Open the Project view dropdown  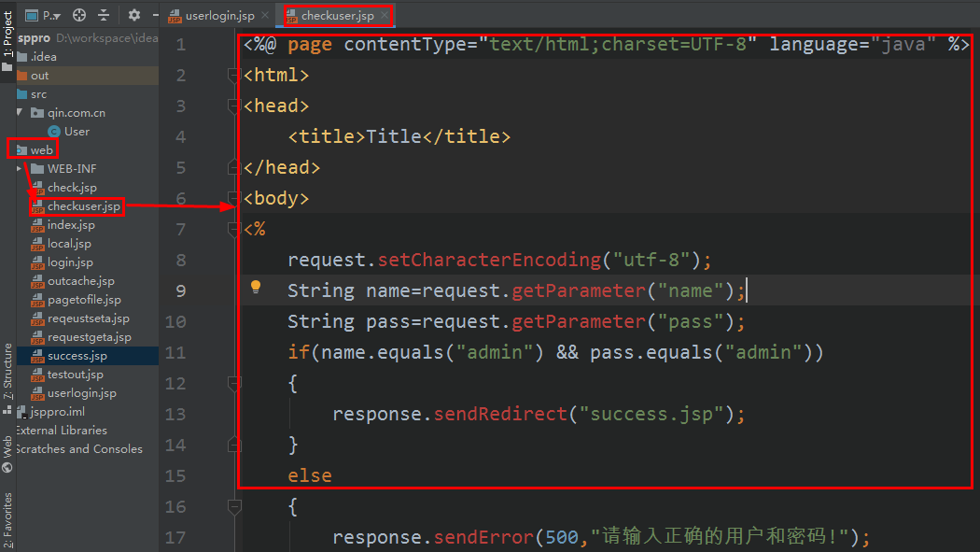43,15
